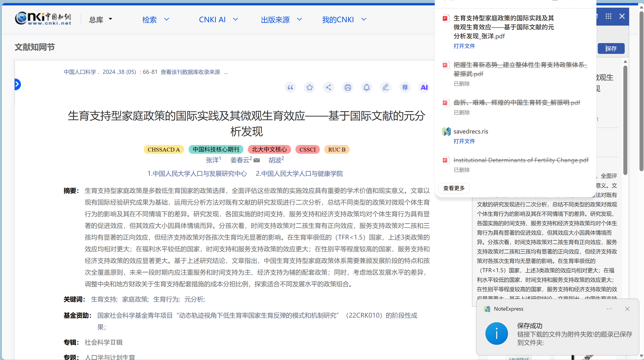Screen dimensions: 644x360
Task: Click 查看该刊数据库收录来源 link
Action: [x=190, y=72]
